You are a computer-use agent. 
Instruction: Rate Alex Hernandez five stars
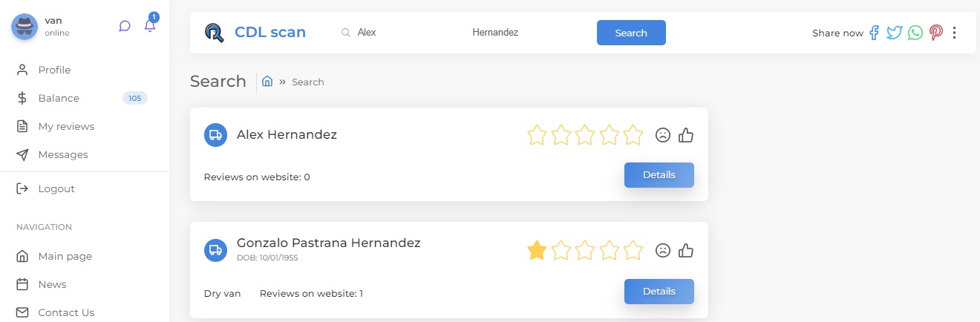click(633, 135)
